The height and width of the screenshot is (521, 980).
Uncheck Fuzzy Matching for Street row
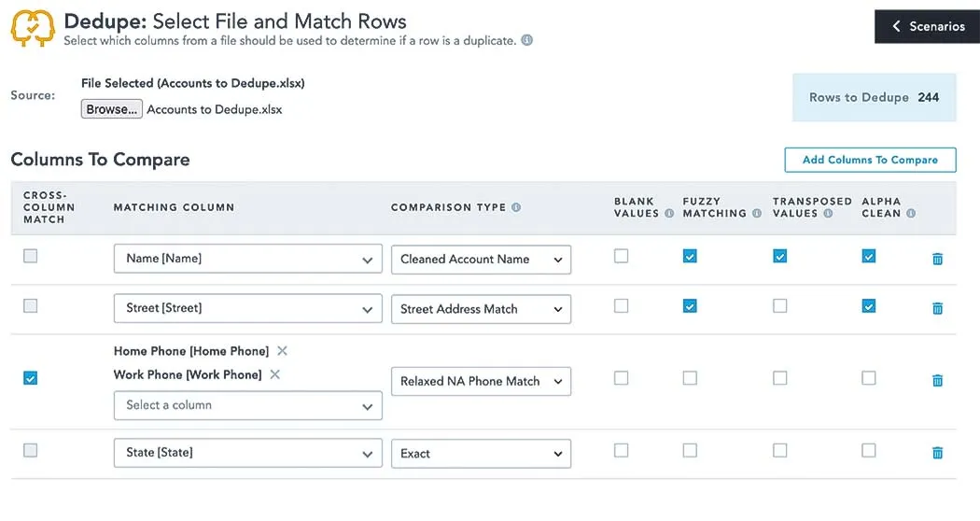(x=690, y=306)
